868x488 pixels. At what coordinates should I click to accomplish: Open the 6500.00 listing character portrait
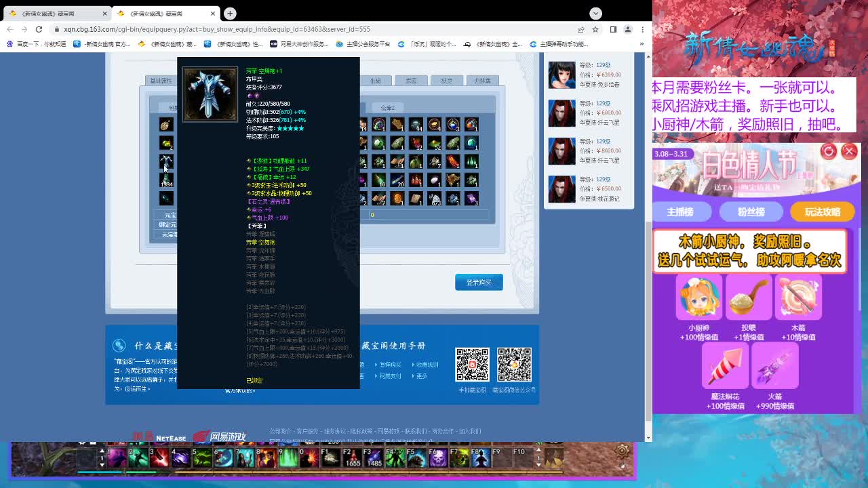[x=561, y=189]
